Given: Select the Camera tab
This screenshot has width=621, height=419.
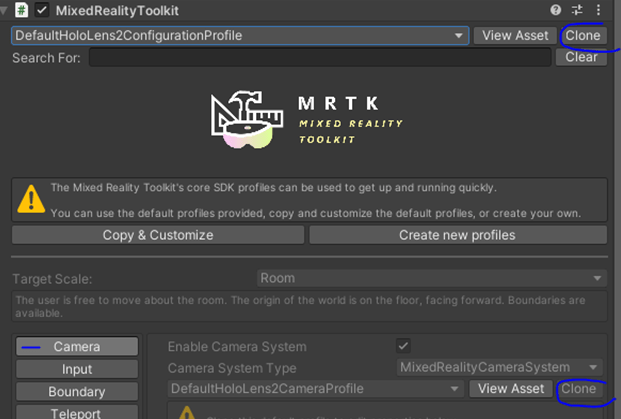Looking at the screenshot, I should coord(76,347).
